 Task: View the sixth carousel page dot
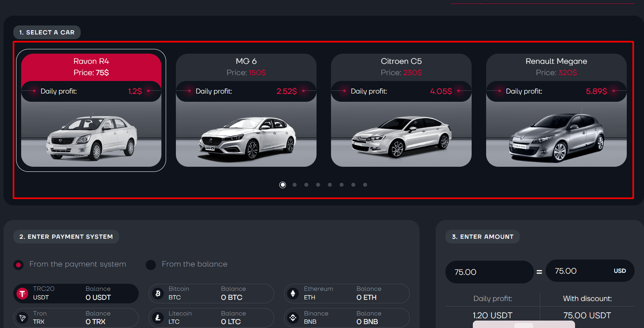(342, 185)
